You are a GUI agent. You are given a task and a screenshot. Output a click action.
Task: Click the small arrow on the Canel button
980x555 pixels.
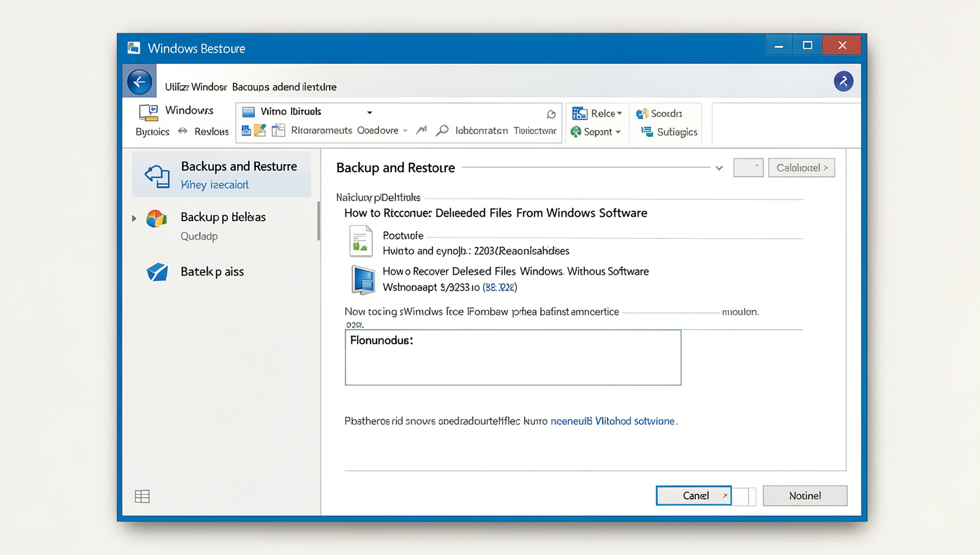tap(725, 496)
